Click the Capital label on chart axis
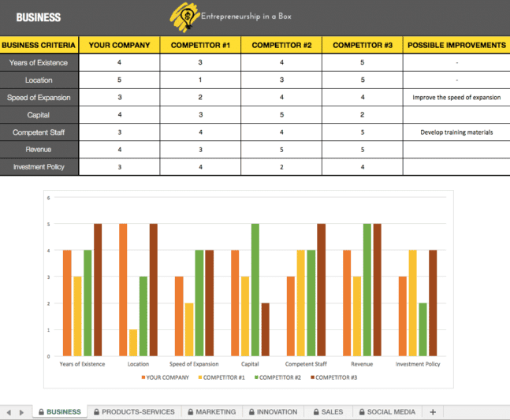 coord(250,364)
